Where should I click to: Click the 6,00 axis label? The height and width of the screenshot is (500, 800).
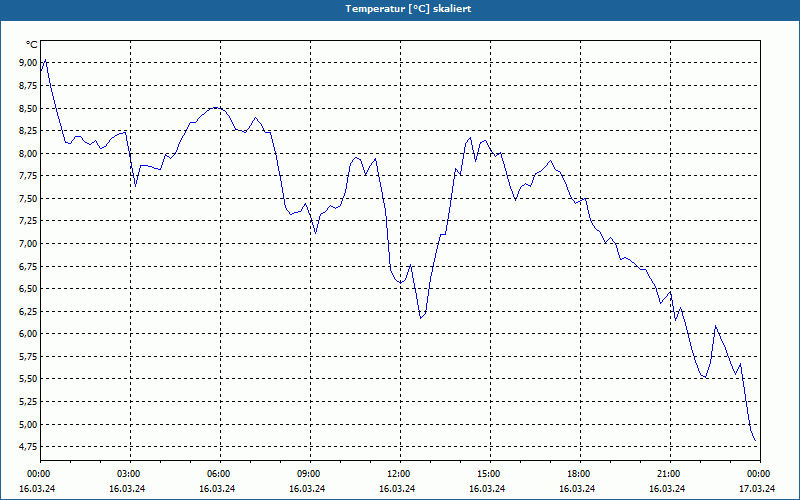pos(28,334)
